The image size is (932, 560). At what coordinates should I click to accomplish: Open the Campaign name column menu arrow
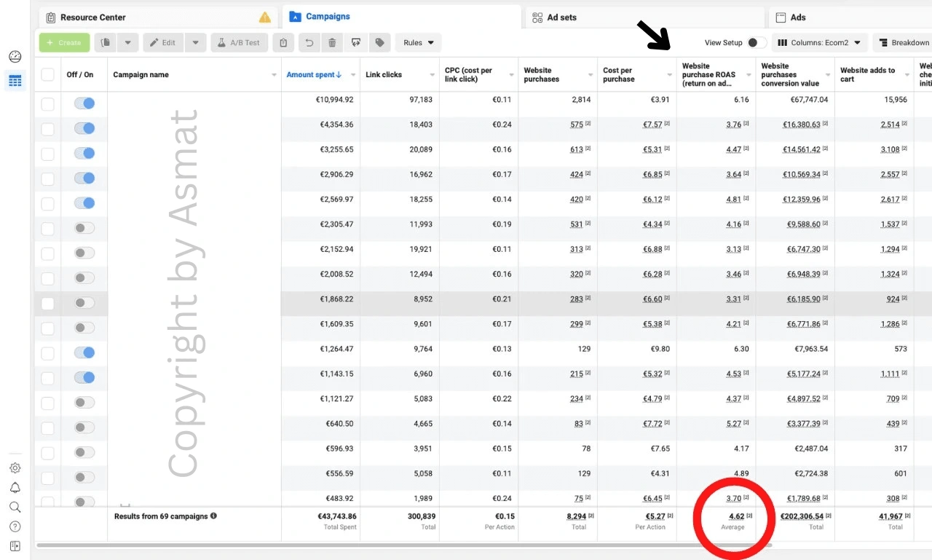point(275,75)
